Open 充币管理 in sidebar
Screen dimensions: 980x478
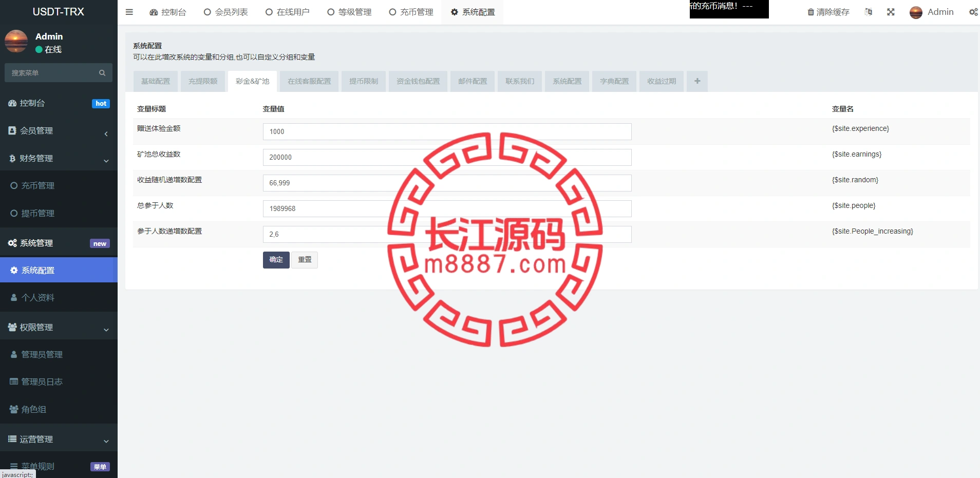click(59, 186)
